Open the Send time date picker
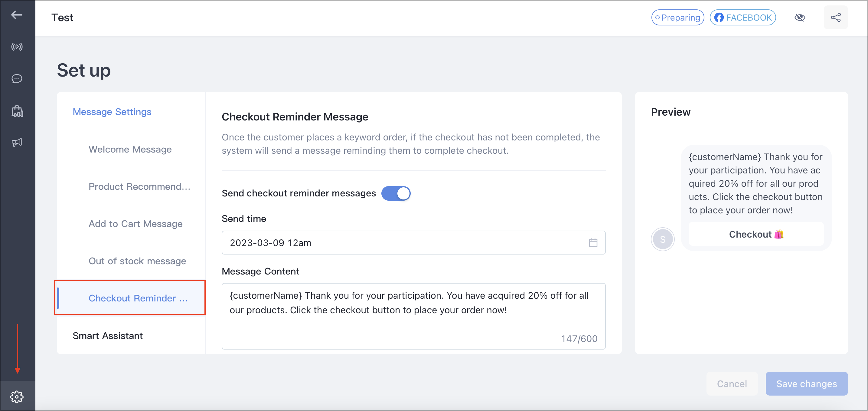The height and width of the screenshot is (411, 868). click(x=413, y=242)
